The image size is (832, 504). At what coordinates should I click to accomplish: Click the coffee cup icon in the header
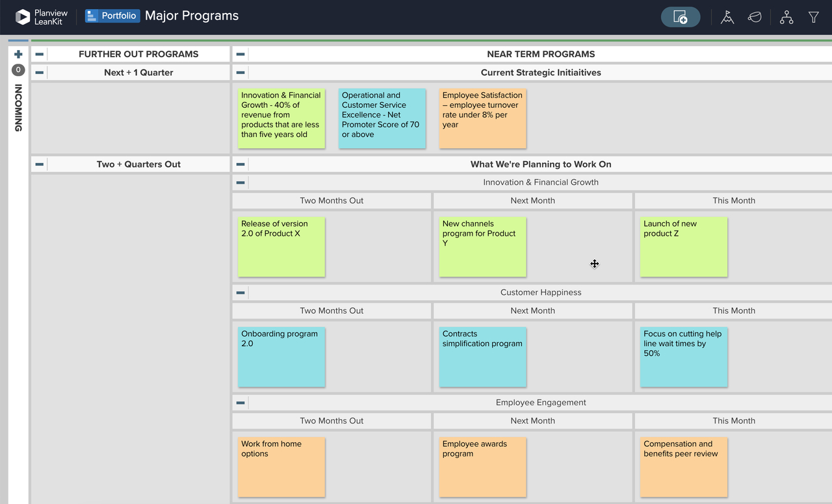[755, 18]
